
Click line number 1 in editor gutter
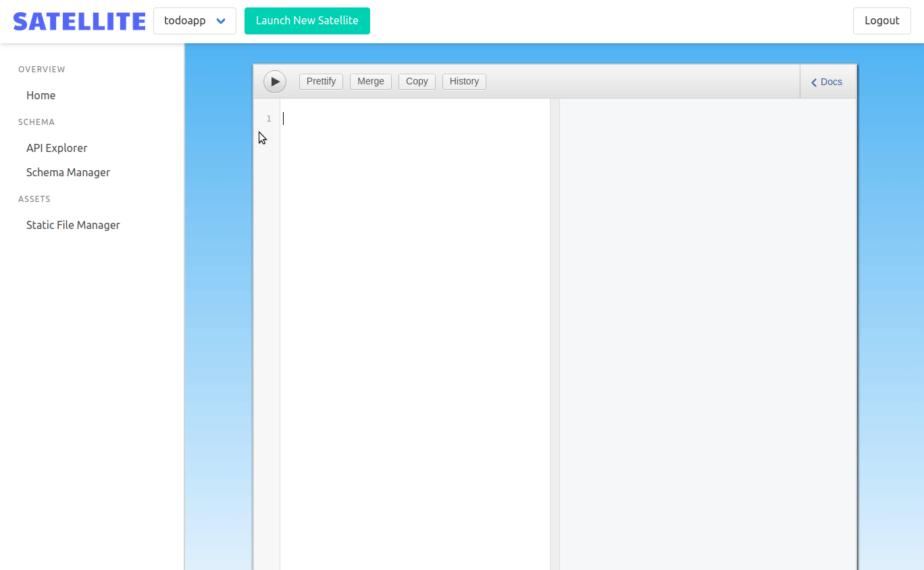click(269, 119)
